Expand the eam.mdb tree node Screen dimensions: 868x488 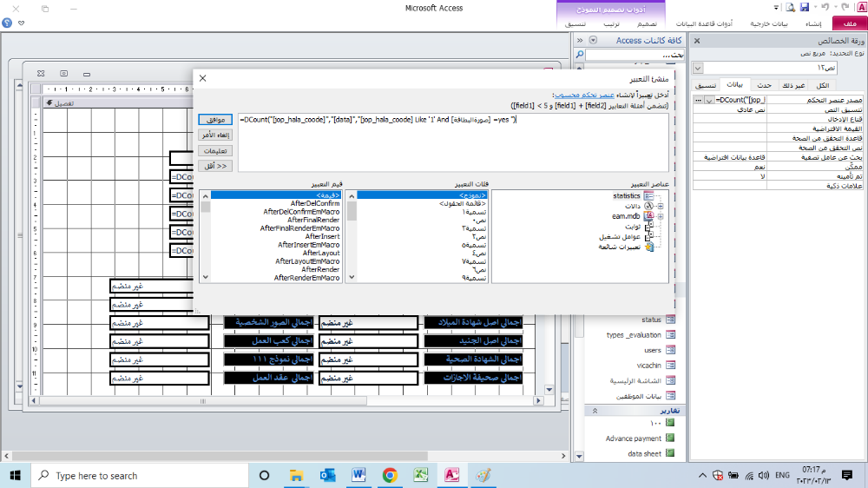(x=661, y=216)
